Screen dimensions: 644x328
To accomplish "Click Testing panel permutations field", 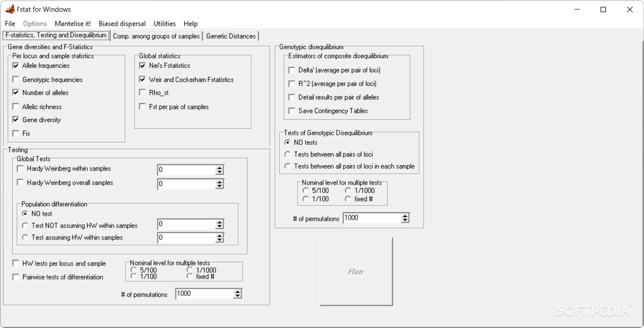I will tap(205, 294).
